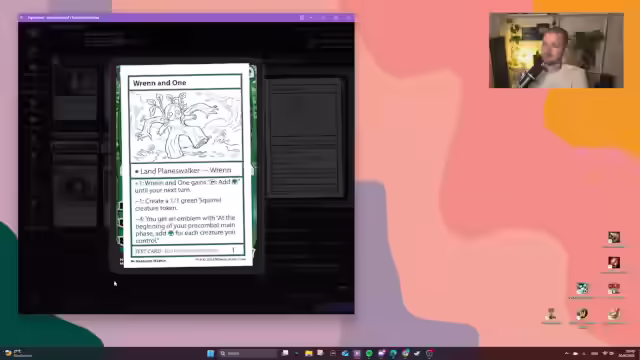
Task: Show hidden system tray icons chevron
Action: [x=567, y=353]
